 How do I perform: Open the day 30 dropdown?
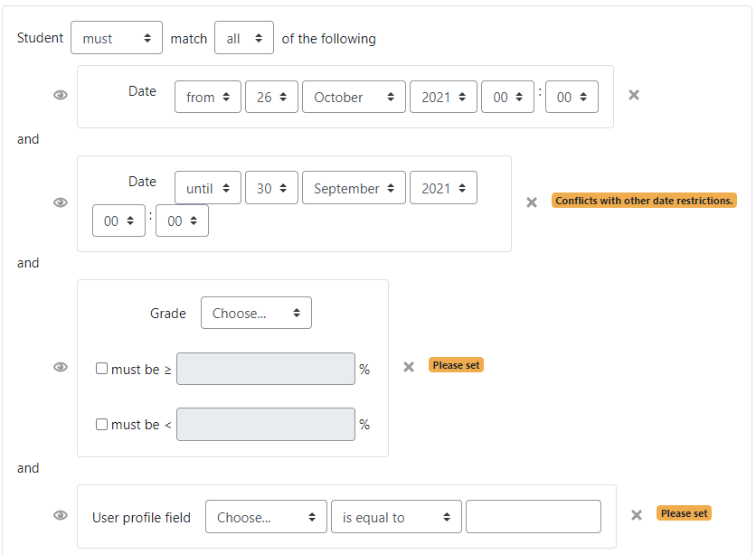coord(271,187)
